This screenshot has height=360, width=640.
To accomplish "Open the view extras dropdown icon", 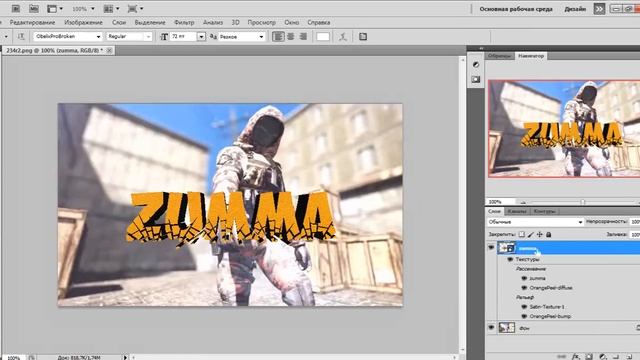I will coord(55,8).
